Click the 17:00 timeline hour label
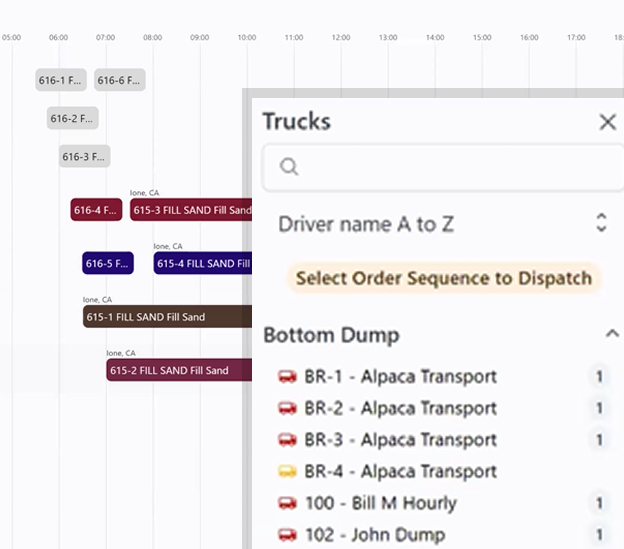Screen dimensions: 624x549 [576, 37]
